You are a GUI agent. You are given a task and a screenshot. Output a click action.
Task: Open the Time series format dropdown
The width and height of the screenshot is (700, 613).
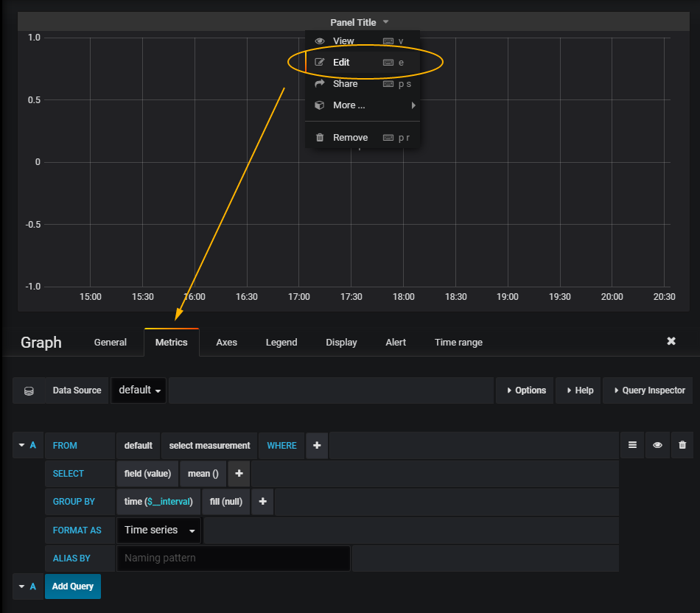(x=159, y=530)
